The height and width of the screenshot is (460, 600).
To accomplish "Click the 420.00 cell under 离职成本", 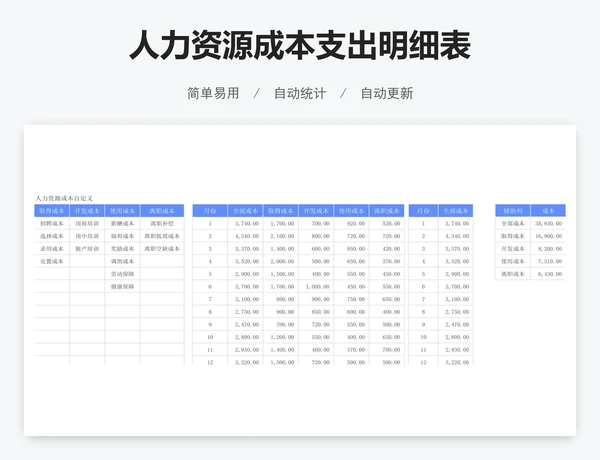I will [x=387, y=249].
